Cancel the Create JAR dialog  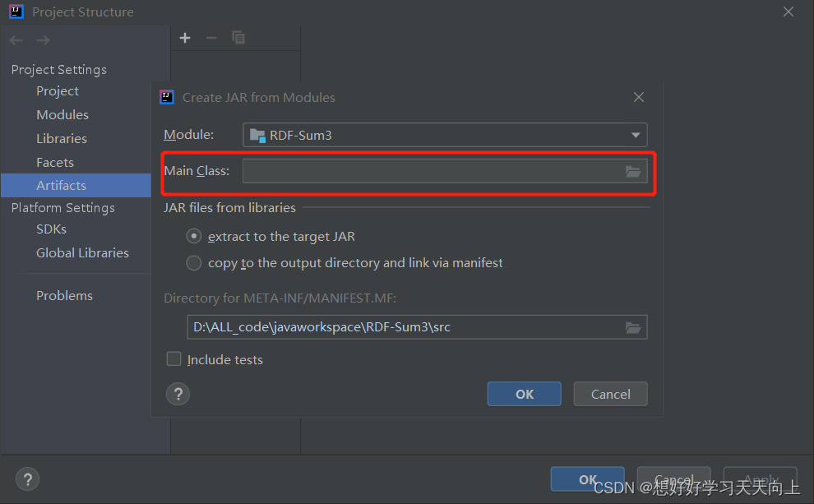(x=610, y=394)
